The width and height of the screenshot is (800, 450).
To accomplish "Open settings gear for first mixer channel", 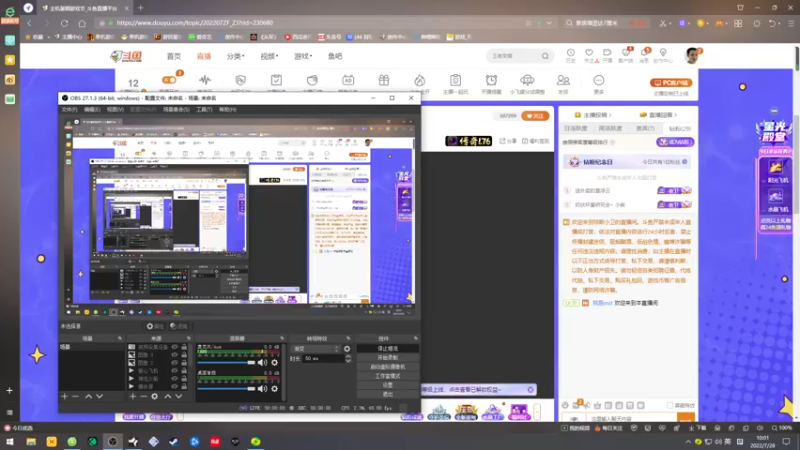I will coord(274,362).
